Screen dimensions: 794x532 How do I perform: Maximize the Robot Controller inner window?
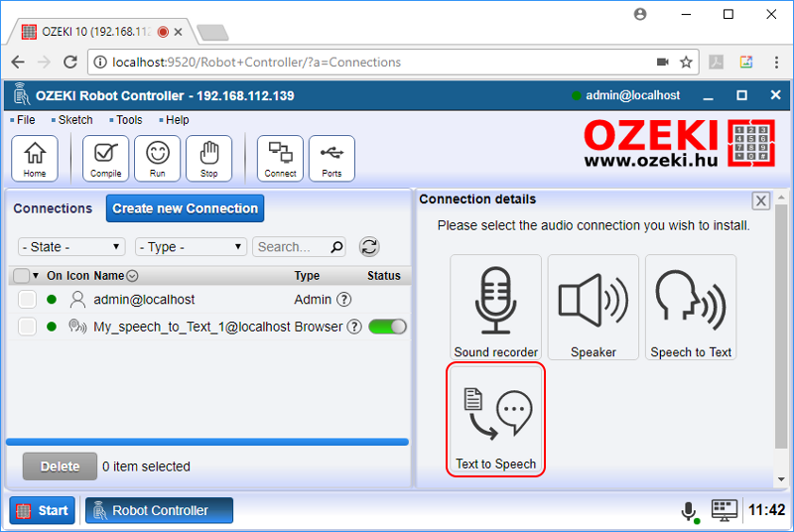pyautogui.click(x=741, y=95)
